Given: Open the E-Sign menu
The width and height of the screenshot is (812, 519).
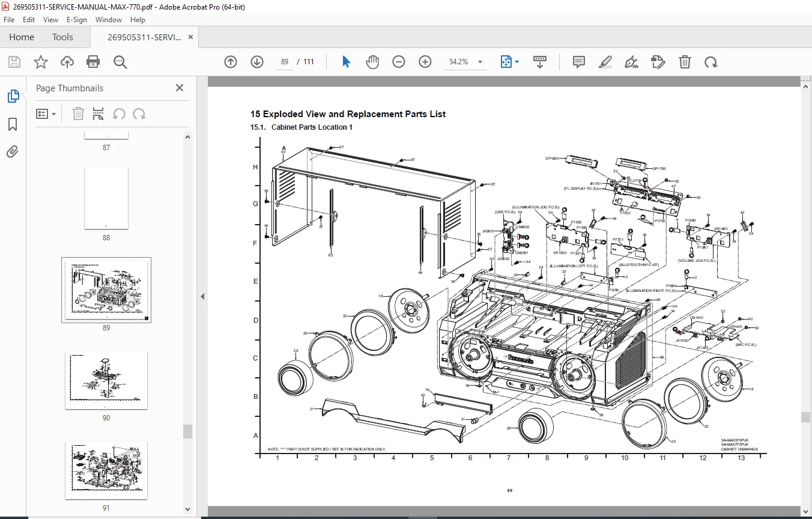Looking at the screenshot, I should tap(77, 20).
